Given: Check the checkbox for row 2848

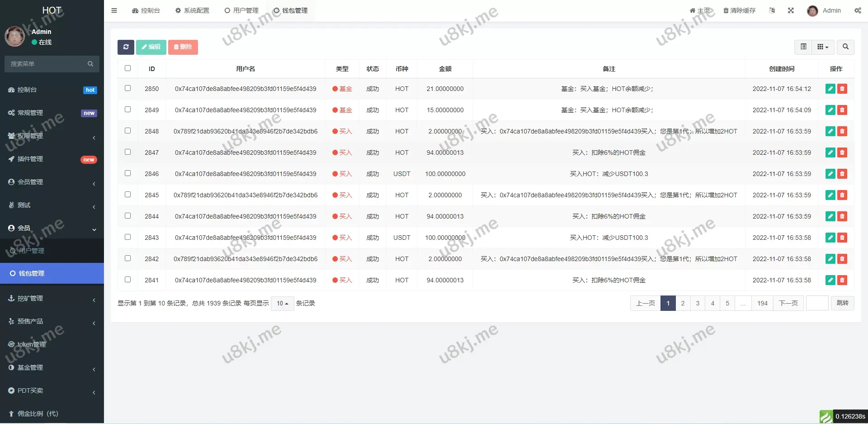Looking at the screenshot, I should [x=127, y=131].
